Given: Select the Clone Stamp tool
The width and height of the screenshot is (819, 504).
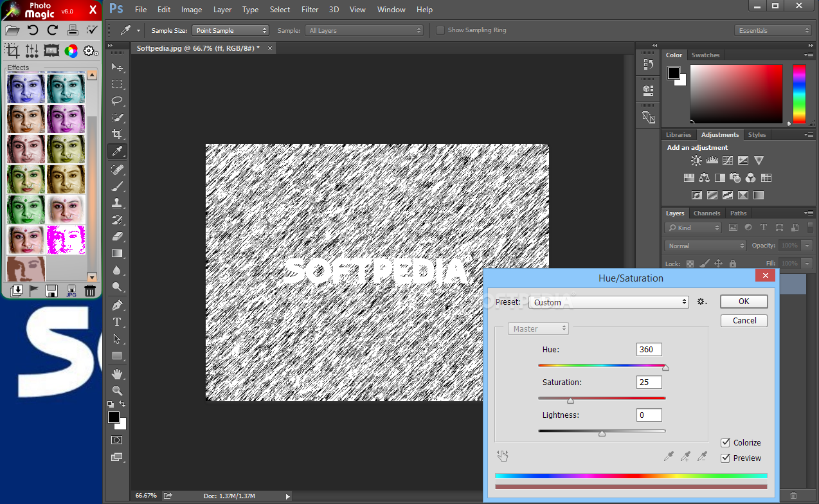Looking at the screenshot, I should tap(117, 203).
